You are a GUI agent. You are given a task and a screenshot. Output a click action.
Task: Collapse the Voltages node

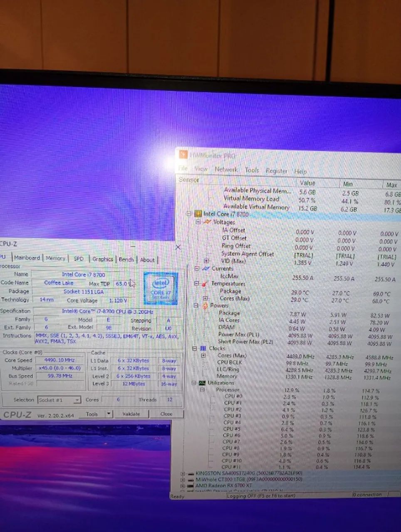pos(198,222)
